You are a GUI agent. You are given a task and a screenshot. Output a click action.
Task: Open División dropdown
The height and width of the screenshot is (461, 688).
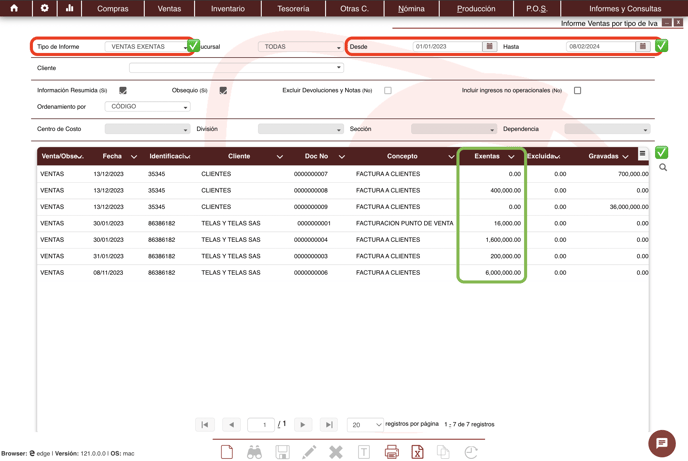click(301, 129)
